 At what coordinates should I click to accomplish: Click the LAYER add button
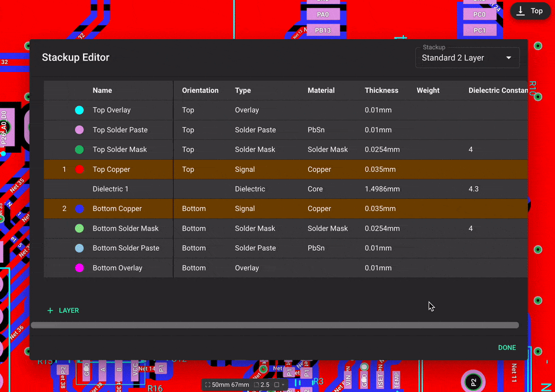[62, 310]
